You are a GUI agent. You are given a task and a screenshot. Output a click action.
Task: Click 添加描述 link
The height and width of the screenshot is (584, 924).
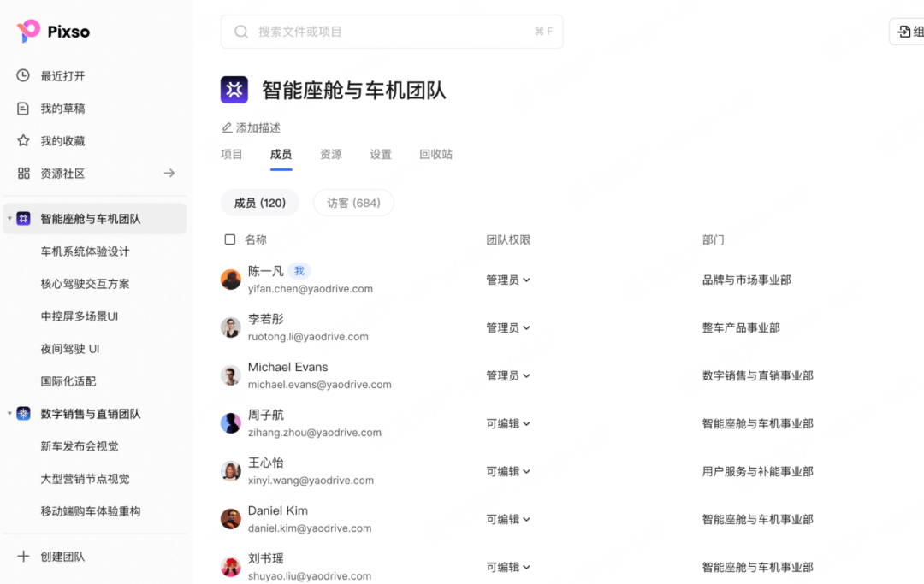pos(252,127)
